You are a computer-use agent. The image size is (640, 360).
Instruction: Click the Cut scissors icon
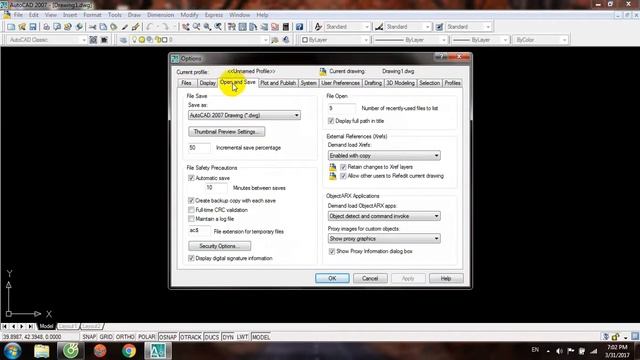pyautogui.click(x=92, y=27)
